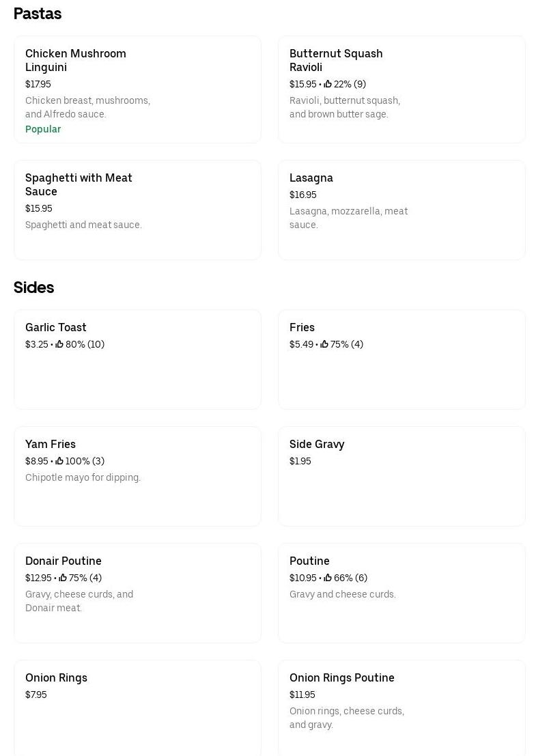Screen dimensions: 549x756
Task: Click thumbs-up rating icon for Garlic Toast
Action: coord(59,344)
